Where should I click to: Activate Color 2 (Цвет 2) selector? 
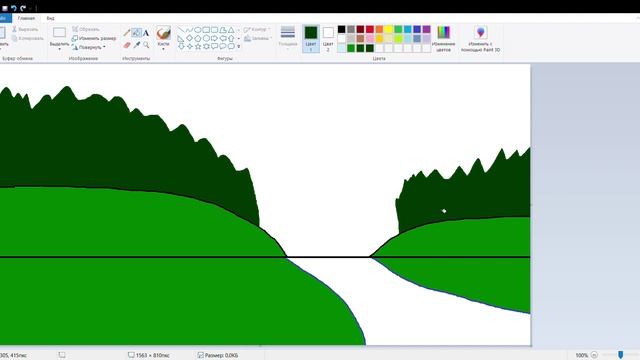click(x=328, y=39)
